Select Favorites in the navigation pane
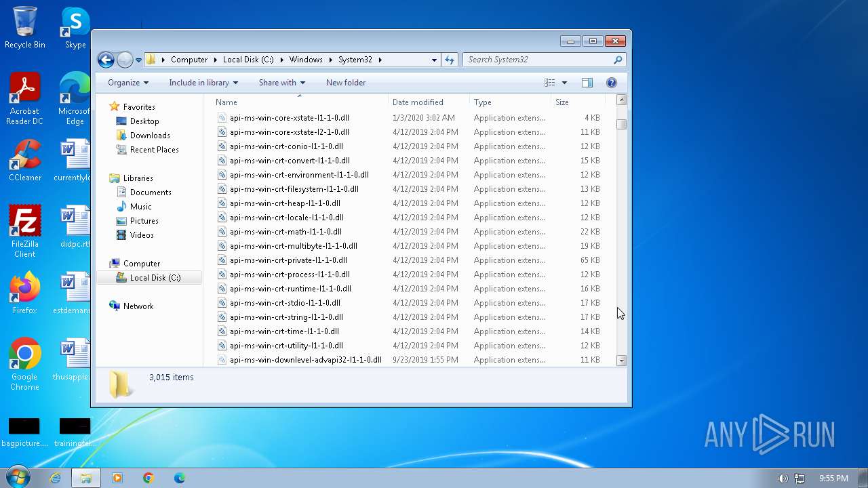 click(139, 107)
